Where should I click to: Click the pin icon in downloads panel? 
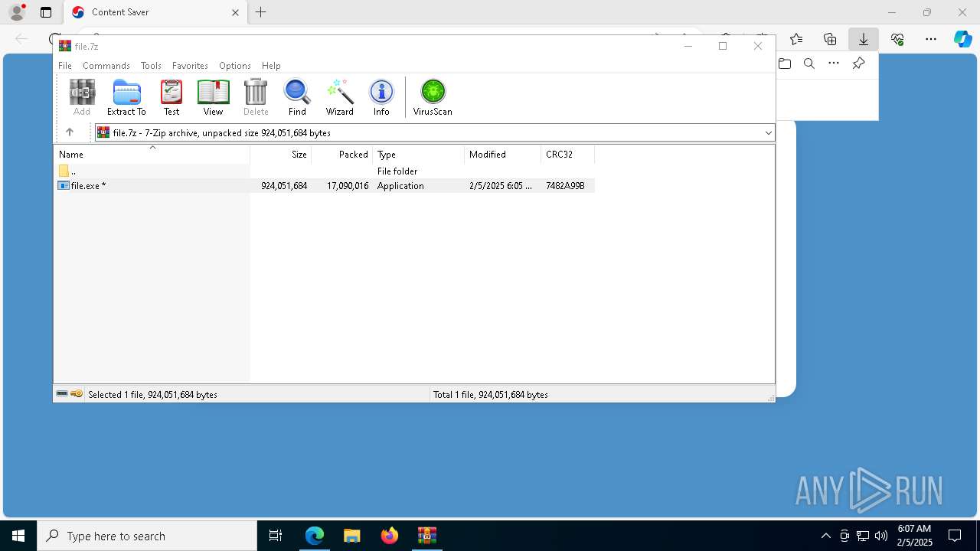(859, 64)
